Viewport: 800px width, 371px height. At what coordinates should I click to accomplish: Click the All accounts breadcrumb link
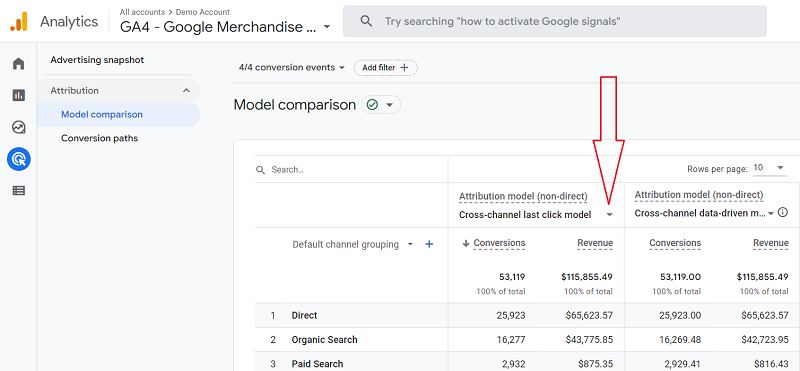coord(142,12)
